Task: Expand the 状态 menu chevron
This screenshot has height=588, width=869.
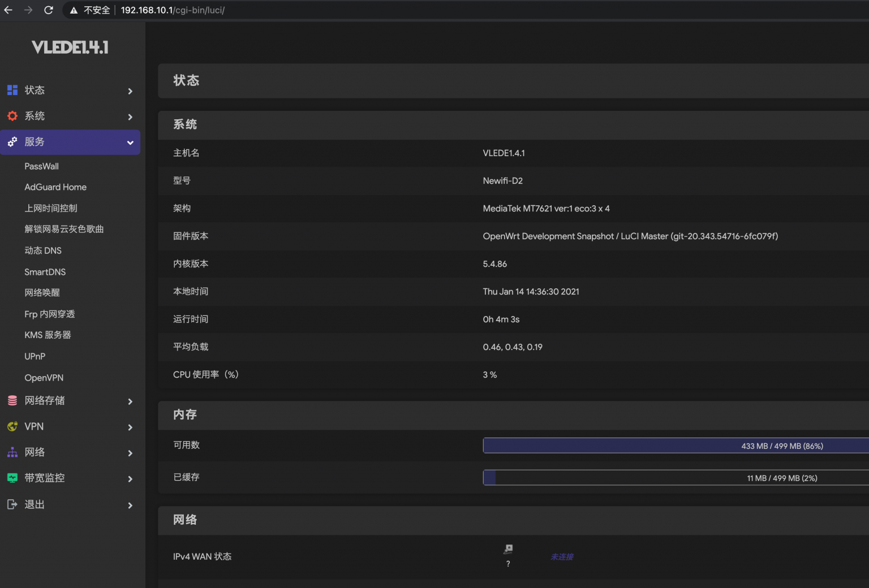Action: pos(130,91)
